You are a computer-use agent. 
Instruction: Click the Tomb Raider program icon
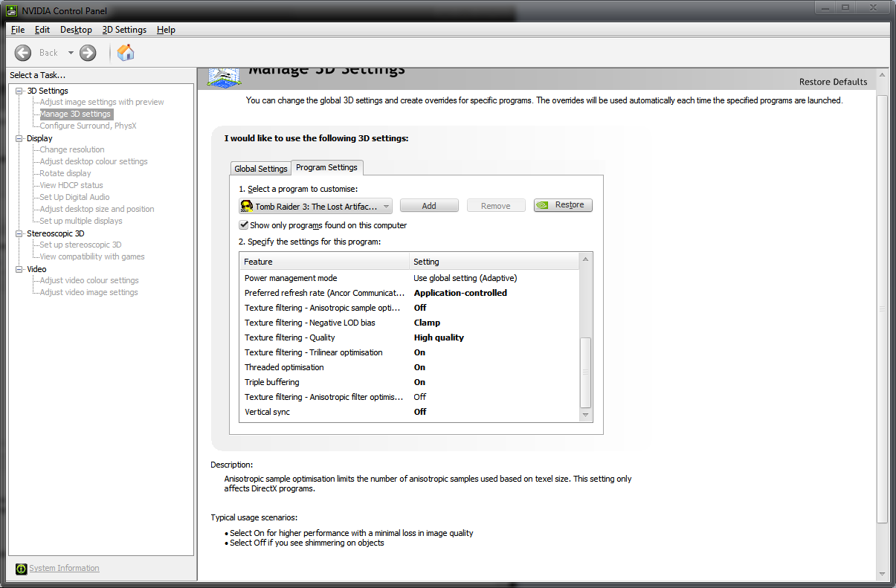(x=247, y=206)
